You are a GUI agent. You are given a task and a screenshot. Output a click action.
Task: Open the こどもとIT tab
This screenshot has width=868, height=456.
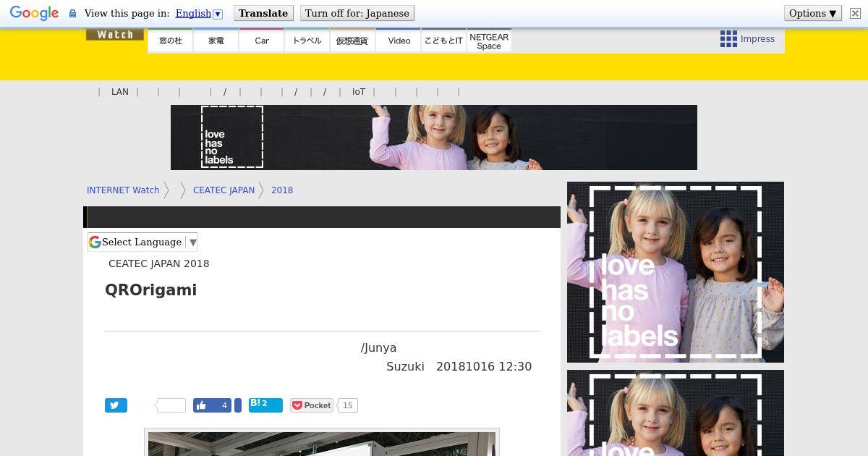443,41
